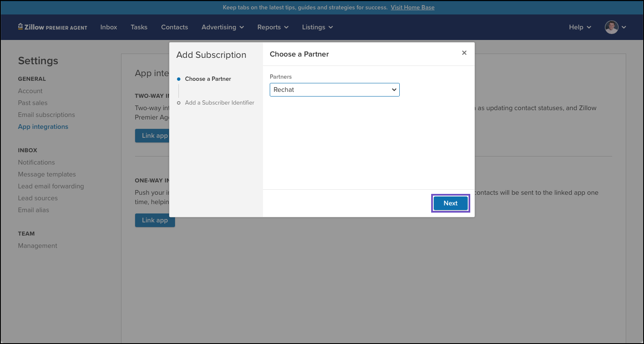Screen dimensions: 644x344
Task: Open the Listings dropdown menu
Action: (x=317, y=27)
